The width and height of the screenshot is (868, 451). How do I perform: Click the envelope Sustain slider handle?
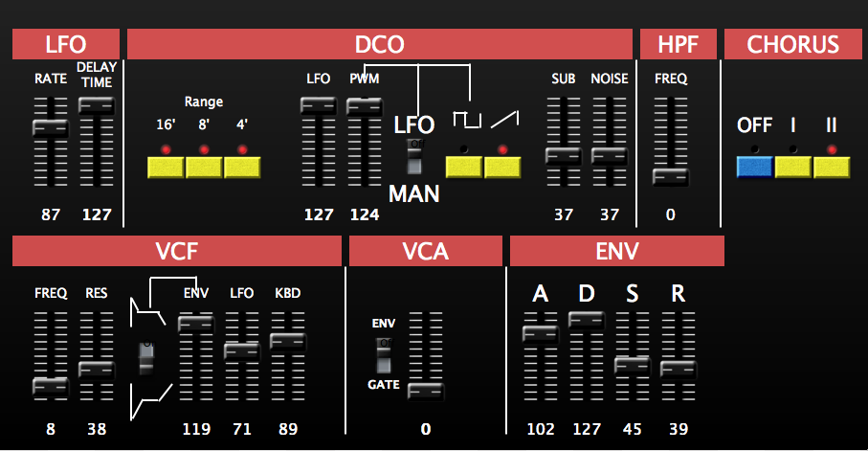point(632,365)
